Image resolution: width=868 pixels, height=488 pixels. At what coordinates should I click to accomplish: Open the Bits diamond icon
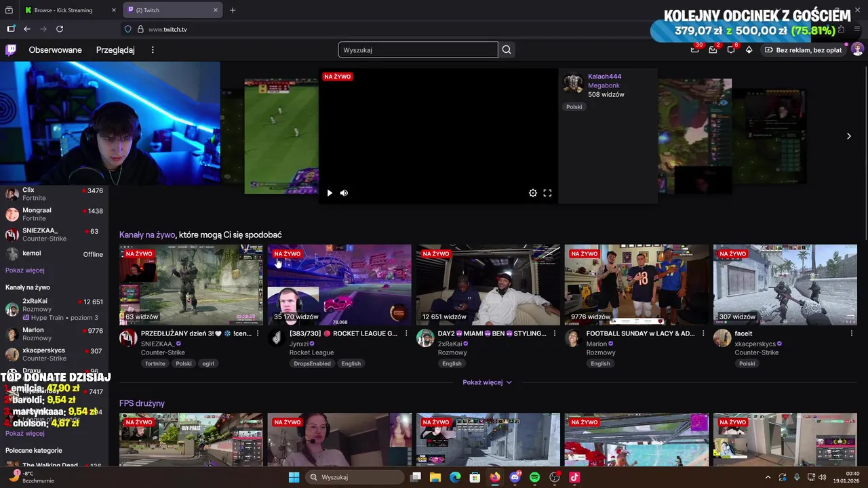tap(749, 49)
